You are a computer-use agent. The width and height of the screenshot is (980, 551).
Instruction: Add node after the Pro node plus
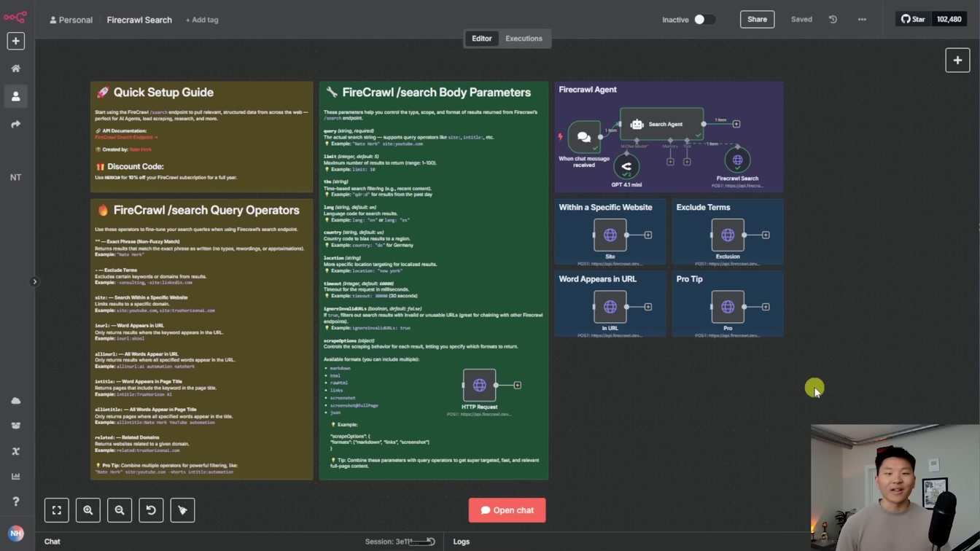(x=766, y=307)
